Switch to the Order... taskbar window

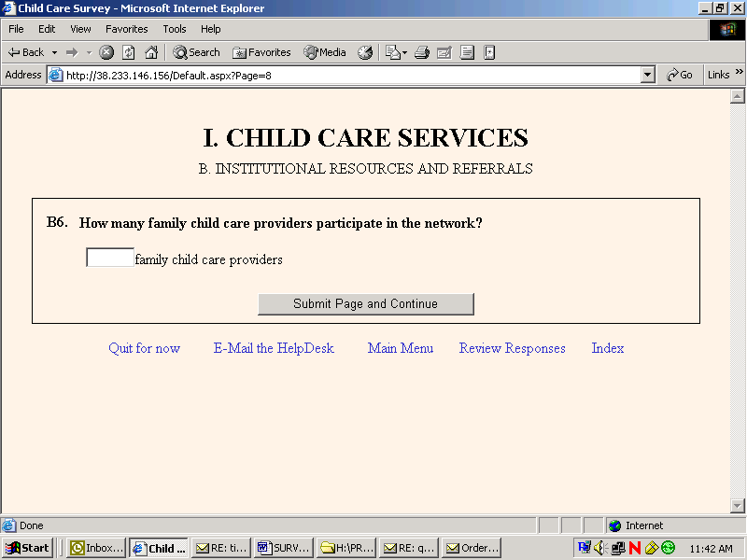point(472,548)
